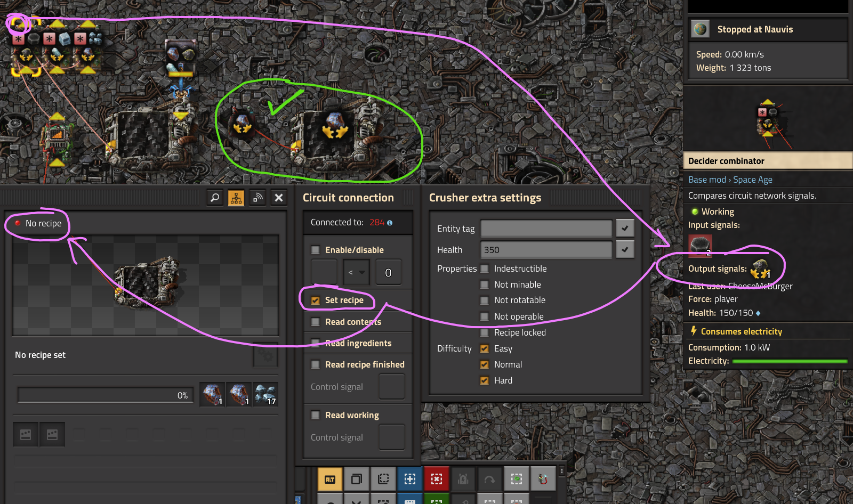
Task: Open the logistic network connection button
Action: 257,198
